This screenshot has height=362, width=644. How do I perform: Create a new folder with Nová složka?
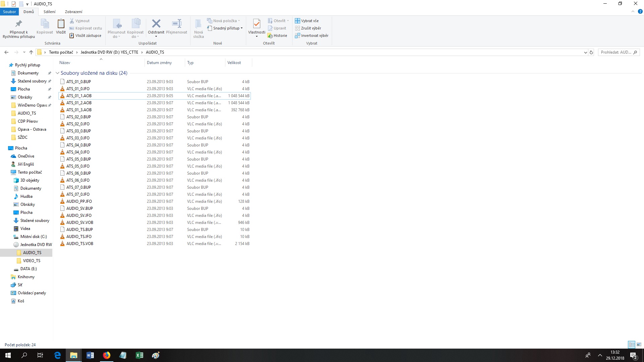pyautogui.click(x=198, y=29)
